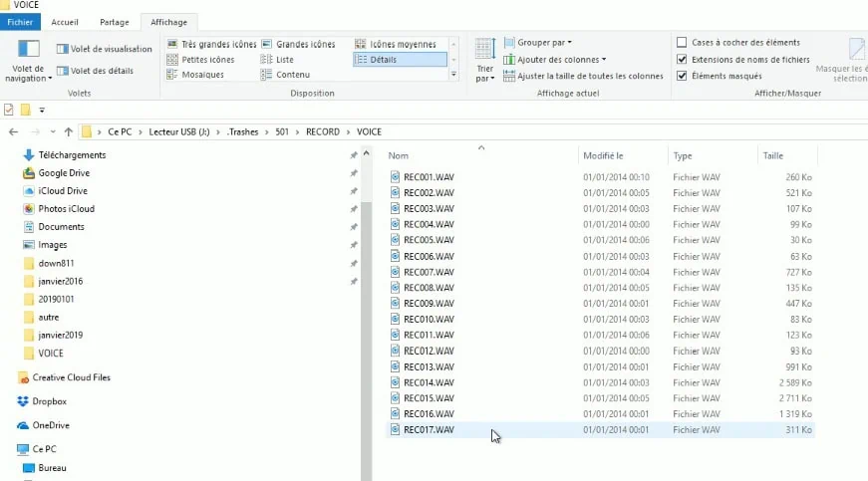Screen dimensions: 868x481
Task: Sort files by Taille column header
Action: click(773, 156)
